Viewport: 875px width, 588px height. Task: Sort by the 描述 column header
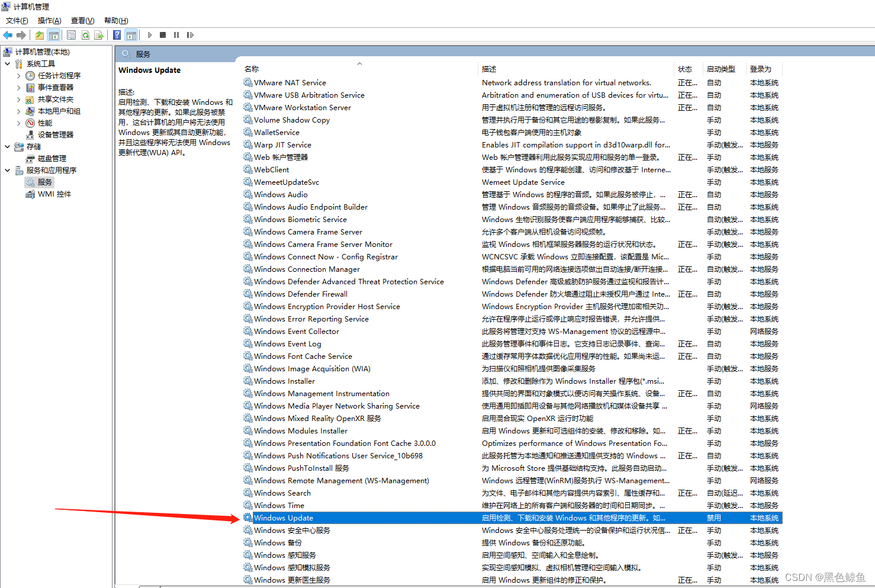[x=489, y=69]
